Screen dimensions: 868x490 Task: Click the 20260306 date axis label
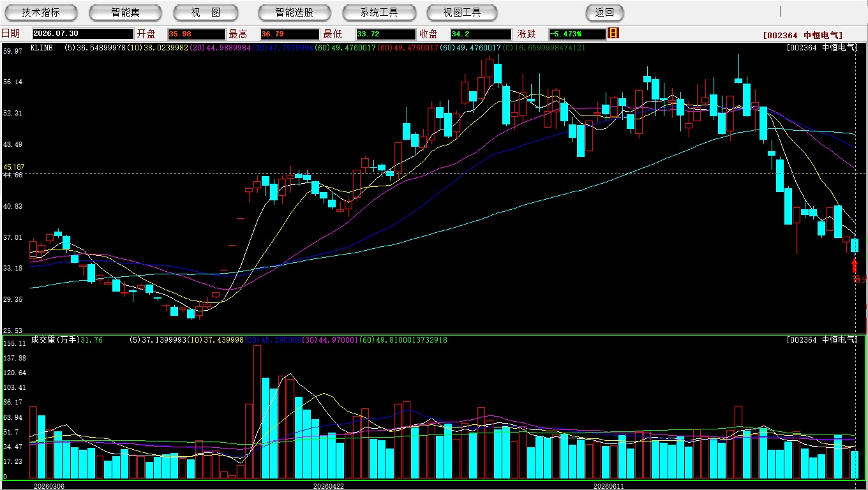pos(49,486)
